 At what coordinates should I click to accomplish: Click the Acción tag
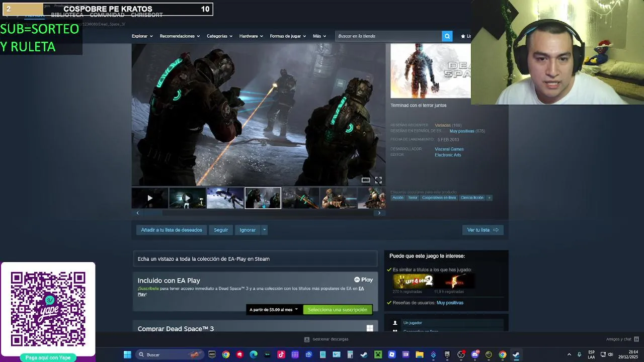tap(398, 198)
